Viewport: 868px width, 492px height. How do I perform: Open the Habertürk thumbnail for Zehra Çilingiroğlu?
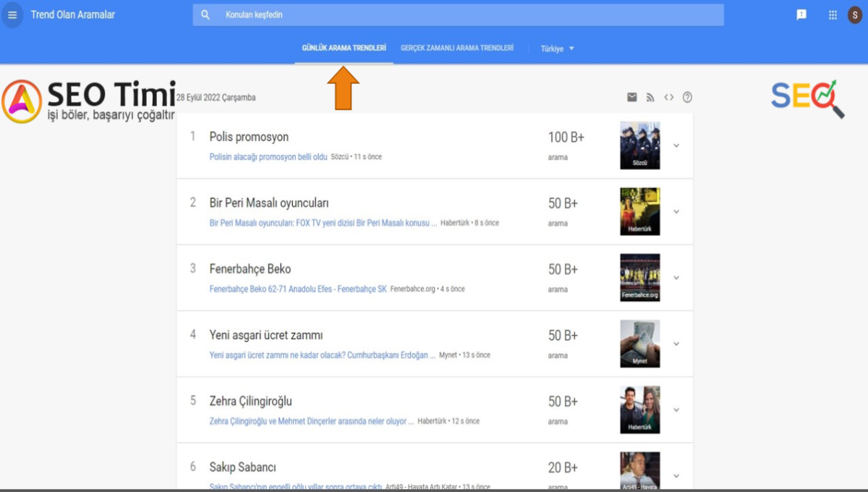tap(640, 410)
